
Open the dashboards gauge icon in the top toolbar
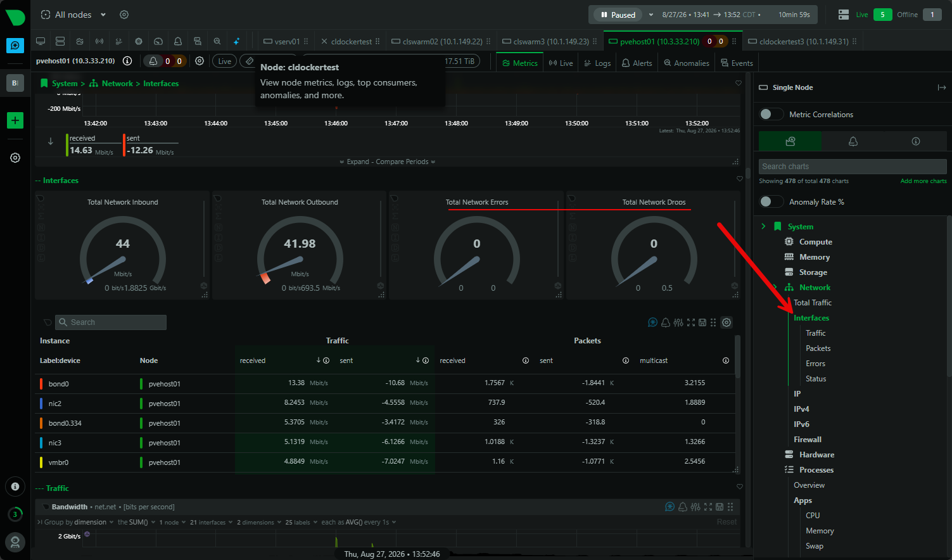(x=158, y=41)
